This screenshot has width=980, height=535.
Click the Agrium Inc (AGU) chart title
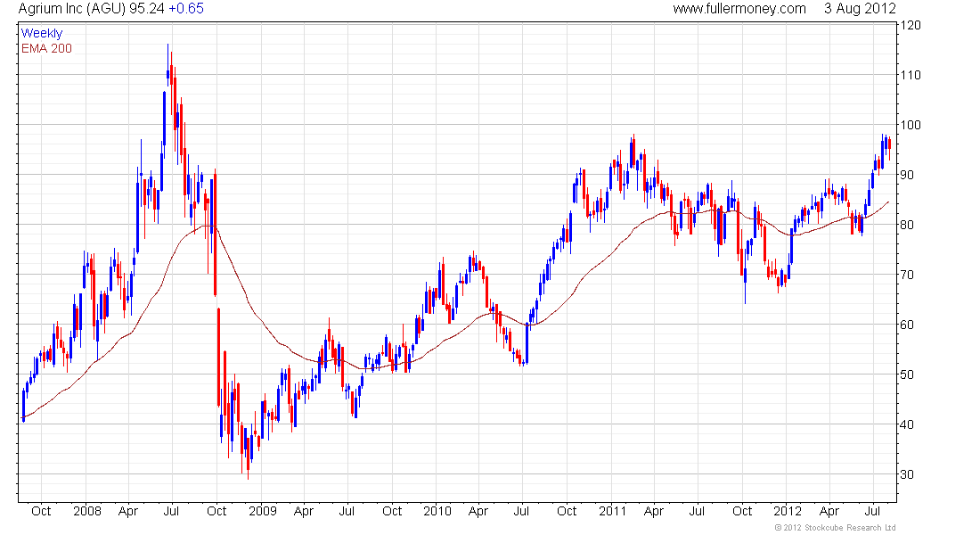pyautogui.click(x=72, y=9)
